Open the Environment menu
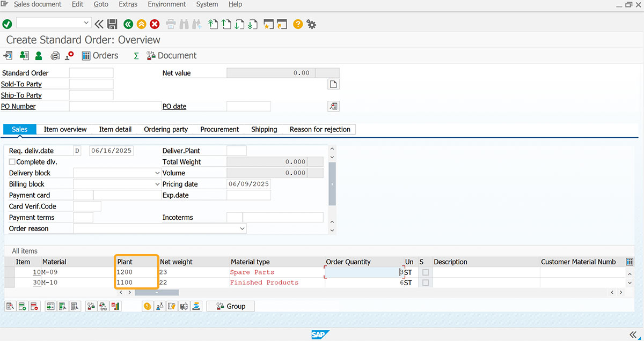Viewport: 644px width, 341px height. tap(167, 4)
